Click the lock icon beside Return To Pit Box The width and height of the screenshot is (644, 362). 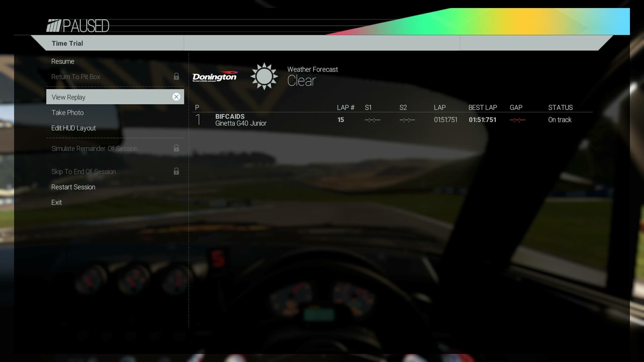click(x=176, y=76)
